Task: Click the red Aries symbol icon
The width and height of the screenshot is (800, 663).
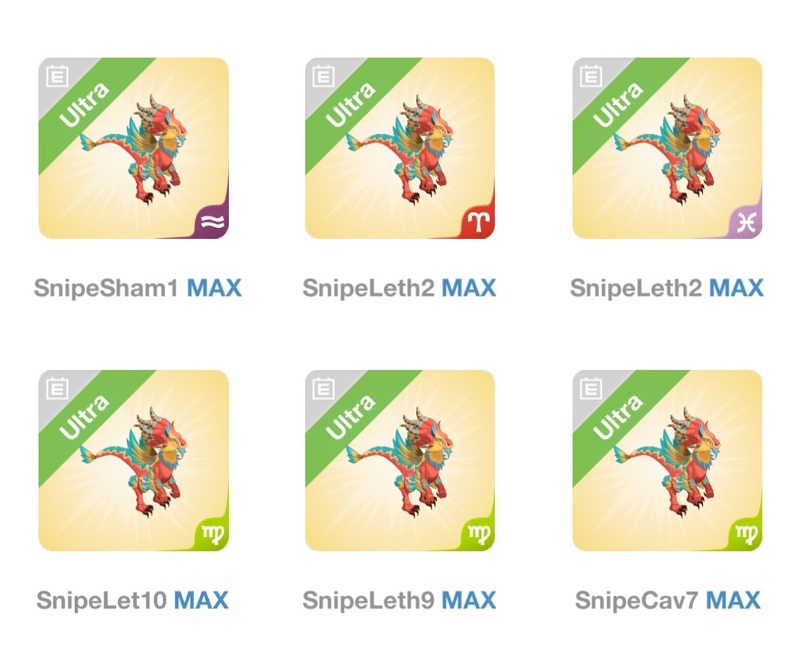Action: click(x=479, y=222)
